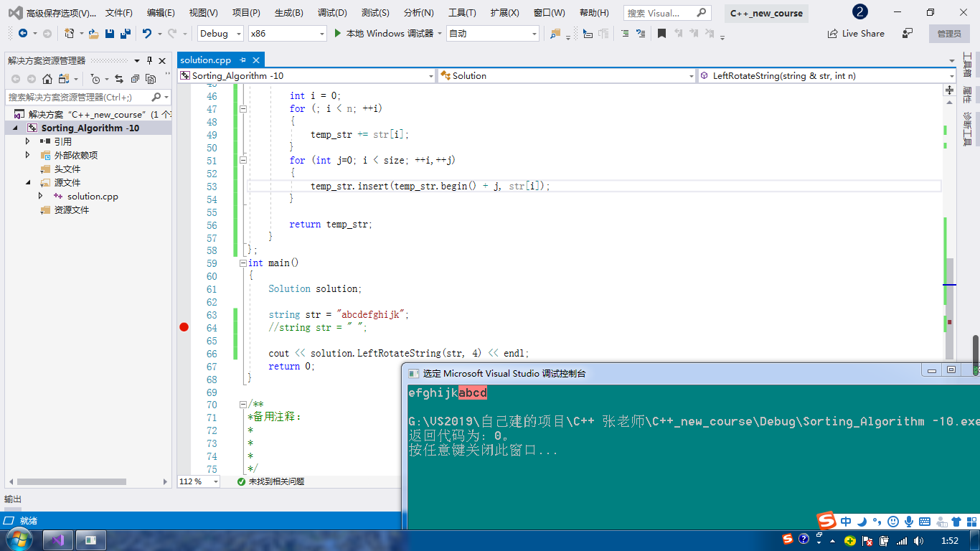Start the local Windows debugger

(x=384, y=33)
